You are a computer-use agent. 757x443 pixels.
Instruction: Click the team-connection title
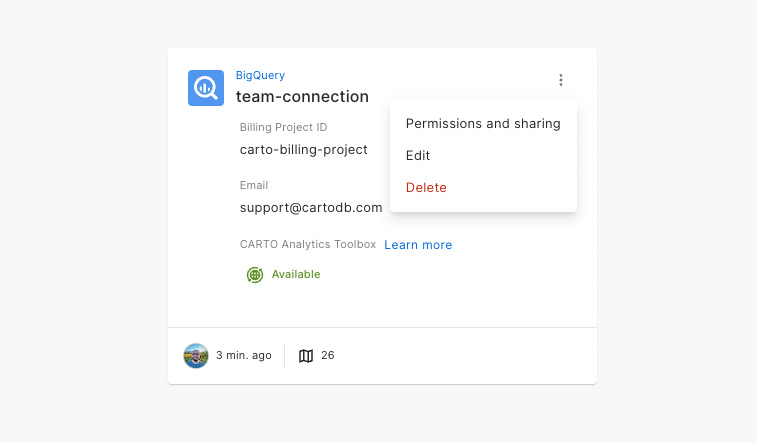pos(302,97)
